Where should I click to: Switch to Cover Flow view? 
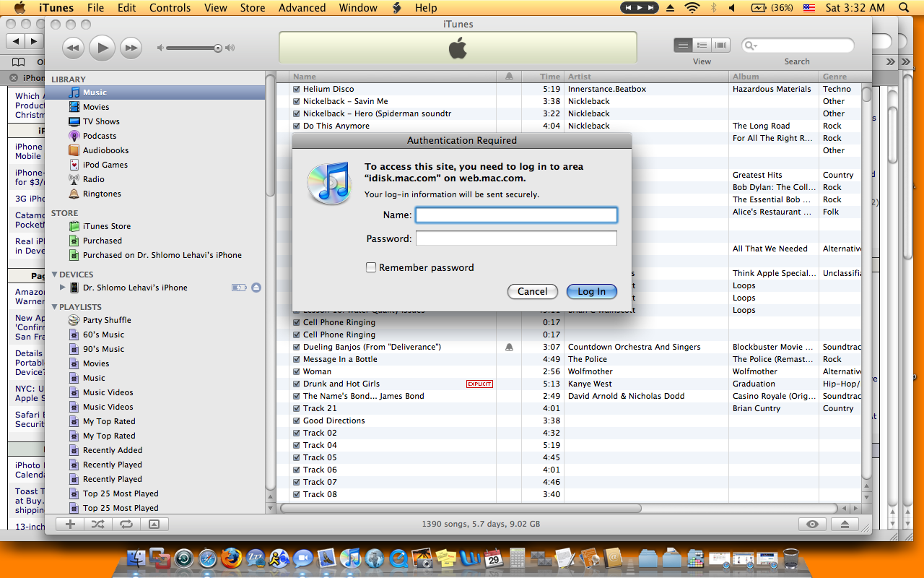[720, 46]
